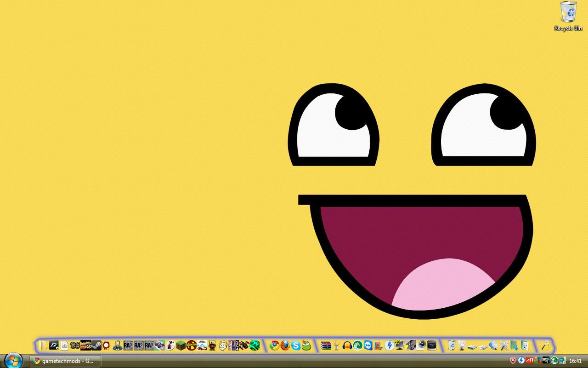The image size is (588, 368).
Task: Click the ATI tray icon
Action: (x=529, y=360)
